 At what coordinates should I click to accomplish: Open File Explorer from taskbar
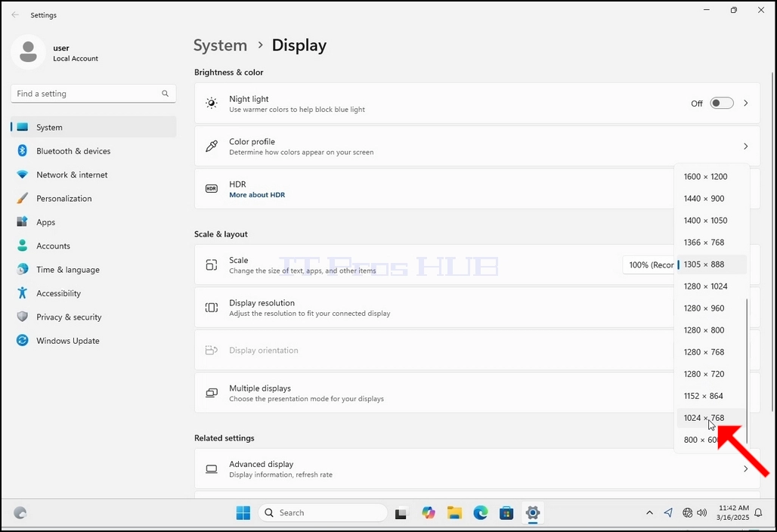tap(454, 512)
